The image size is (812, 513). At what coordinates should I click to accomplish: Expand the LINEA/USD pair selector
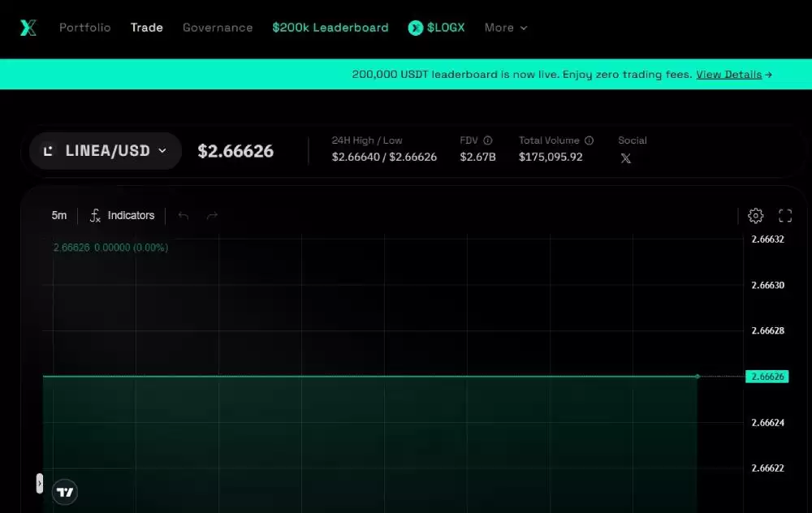(106, 151)
